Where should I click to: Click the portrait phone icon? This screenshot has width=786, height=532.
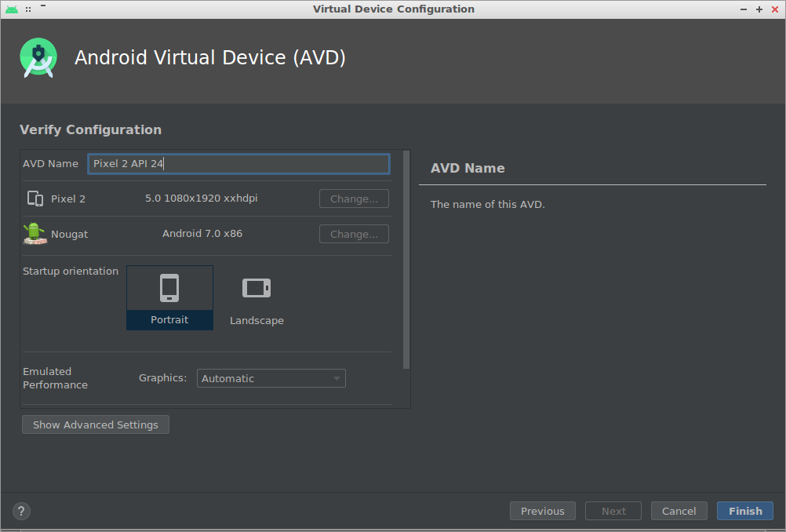click(x=169, y=288)
